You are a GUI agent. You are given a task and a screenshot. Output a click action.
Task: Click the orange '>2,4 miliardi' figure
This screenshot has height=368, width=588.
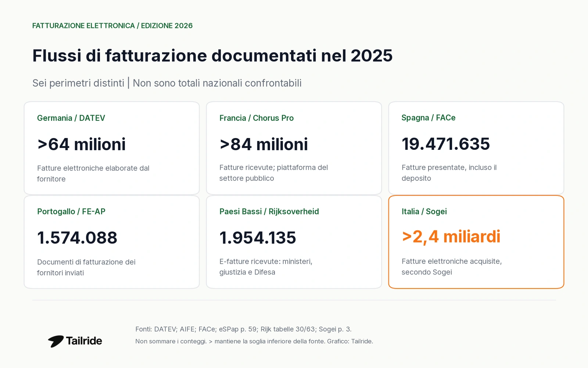[x=451, y=237]
